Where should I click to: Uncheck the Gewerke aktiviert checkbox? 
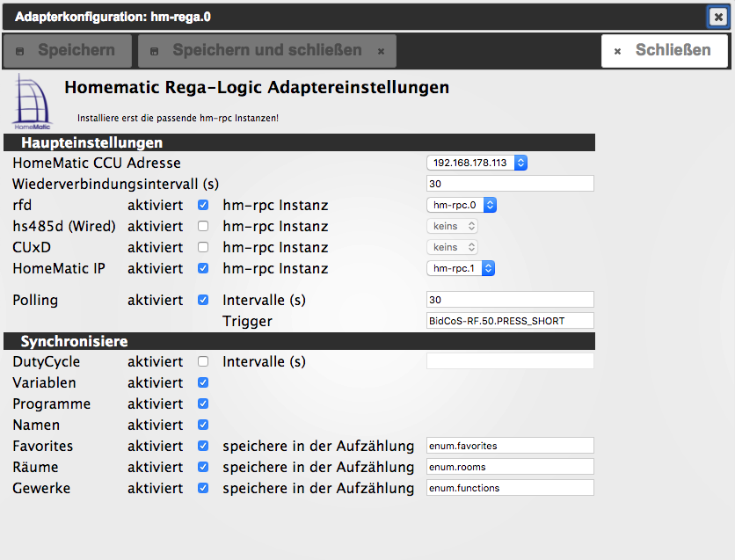click(203, 488)
